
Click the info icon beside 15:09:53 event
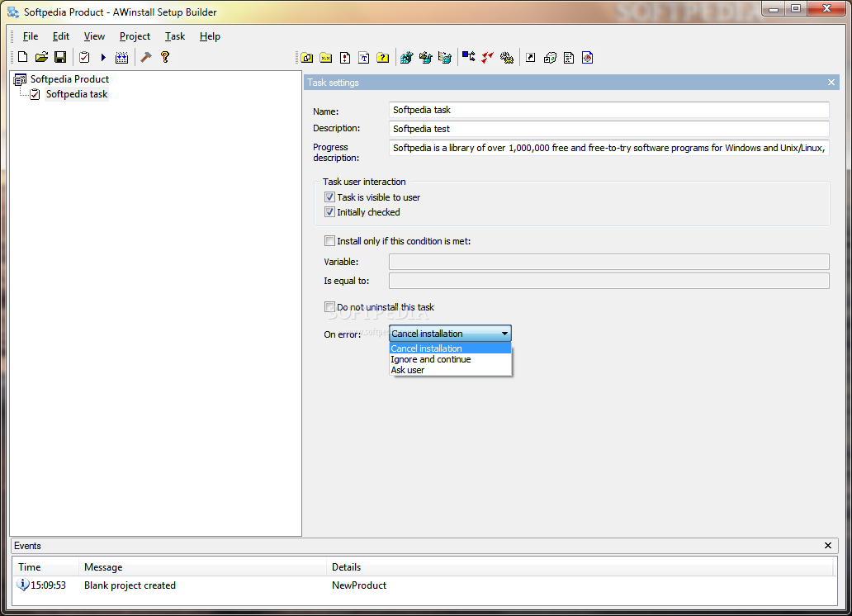tap(23, 585)
